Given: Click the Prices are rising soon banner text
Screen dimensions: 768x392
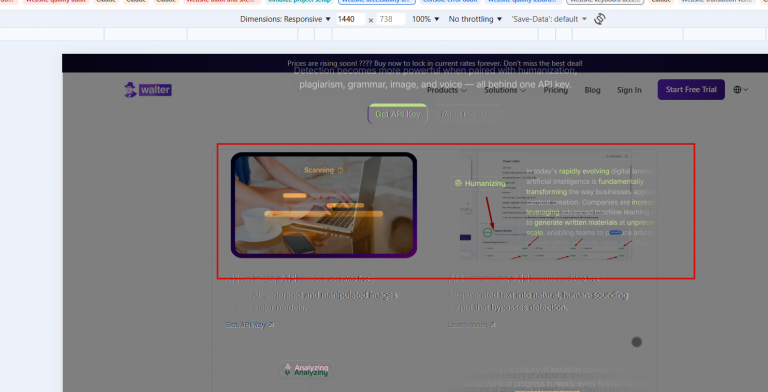Looking at the screenshot, I should pyautogui.click(x=434, y=63).
